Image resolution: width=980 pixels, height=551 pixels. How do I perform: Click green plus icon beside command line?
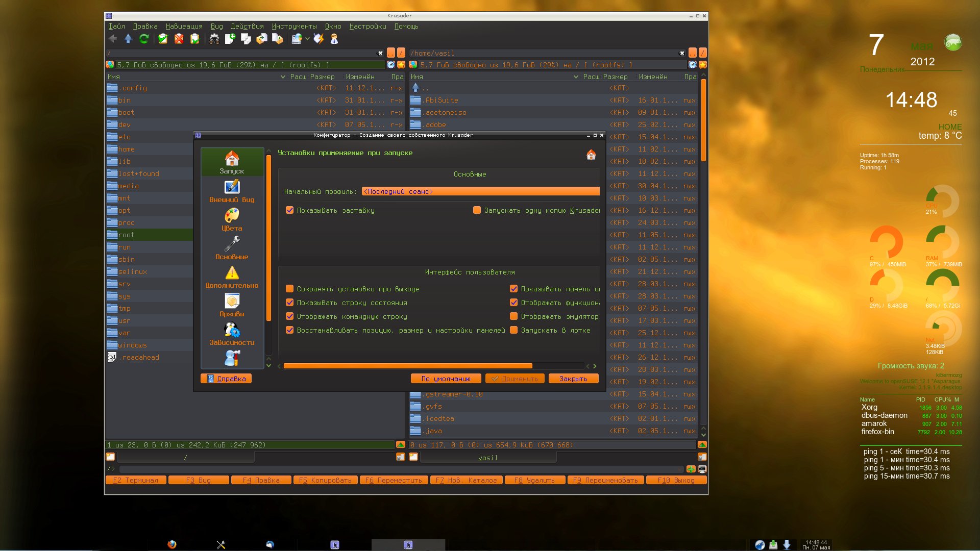pos(691,469)
